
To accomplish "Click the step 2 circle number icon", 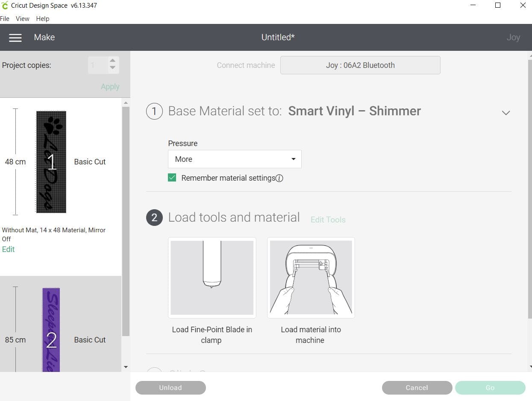I will point(154,217).
